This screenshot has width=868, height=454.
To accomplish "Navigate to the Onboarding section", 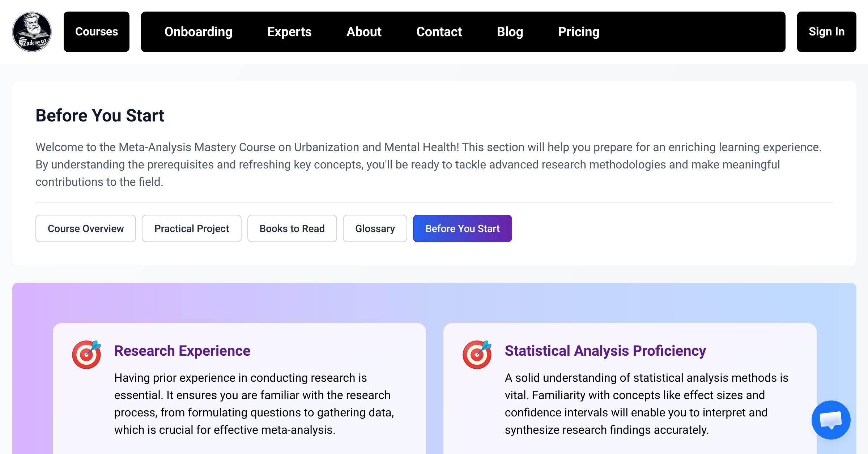I will click(x=198, y=32).
